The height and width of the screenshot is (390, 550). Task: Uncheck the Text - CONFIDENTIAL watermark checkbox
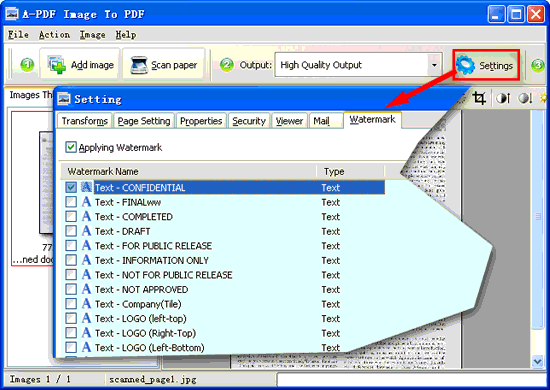(x=71, y=188)
